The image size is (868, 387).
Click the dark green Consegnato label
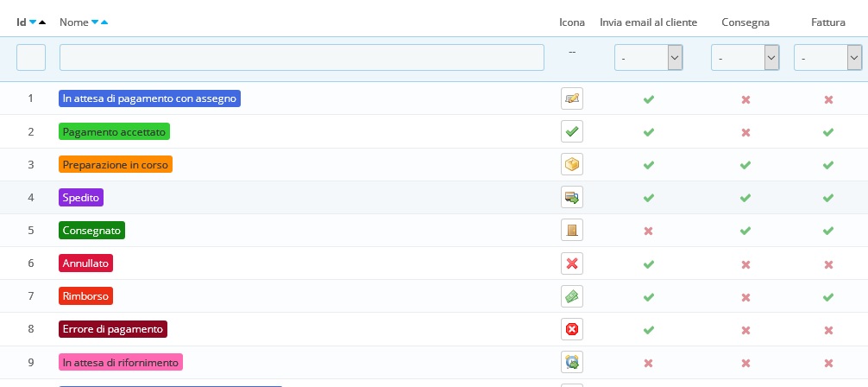[92, 230]
